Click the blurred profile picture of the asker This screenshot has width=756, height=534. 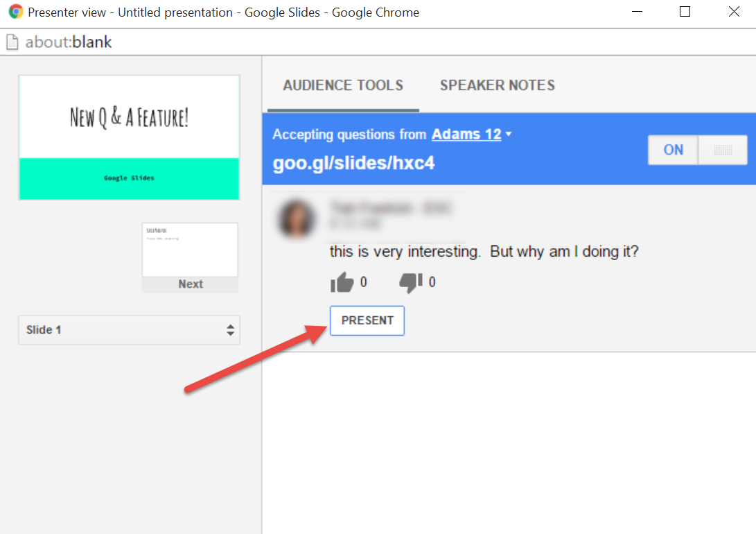[x=297, y=219]
